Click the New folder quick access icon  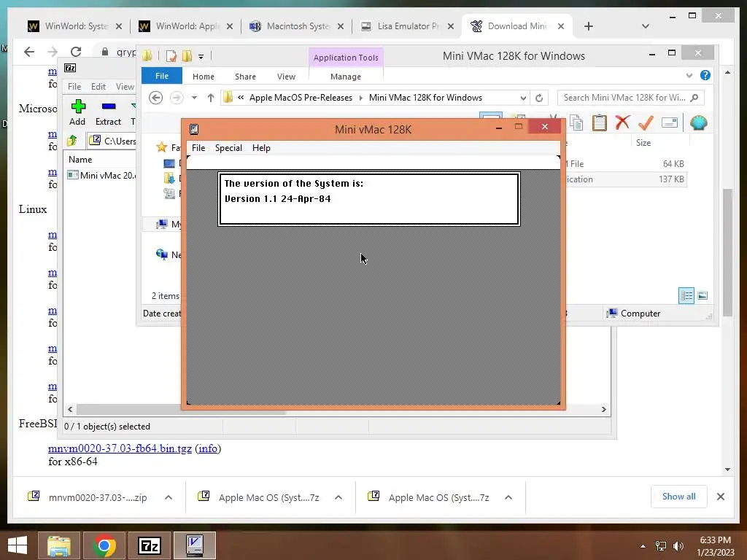click(x=187, y=56)
